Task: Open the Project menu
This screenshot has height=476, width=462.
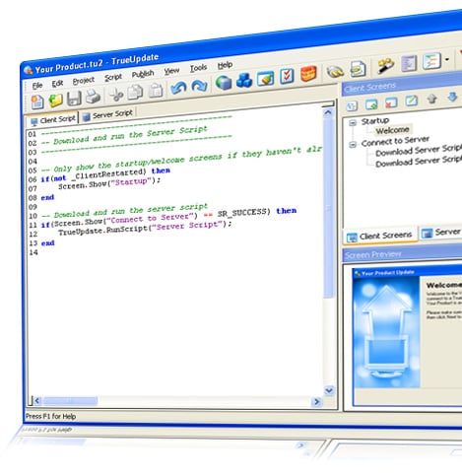Action: (x=84, y=81)
